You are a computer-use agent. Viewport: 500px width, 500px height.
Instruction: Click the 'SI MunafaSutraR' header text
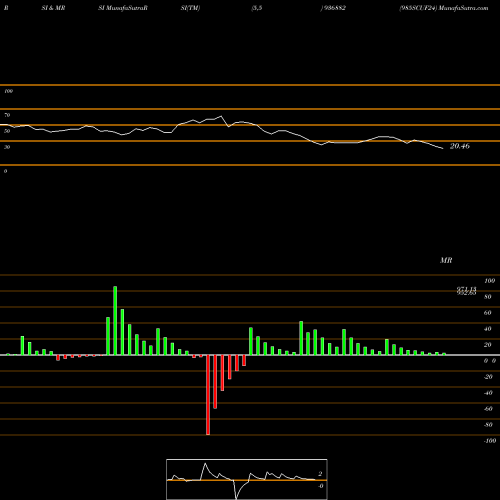[123, 8]
